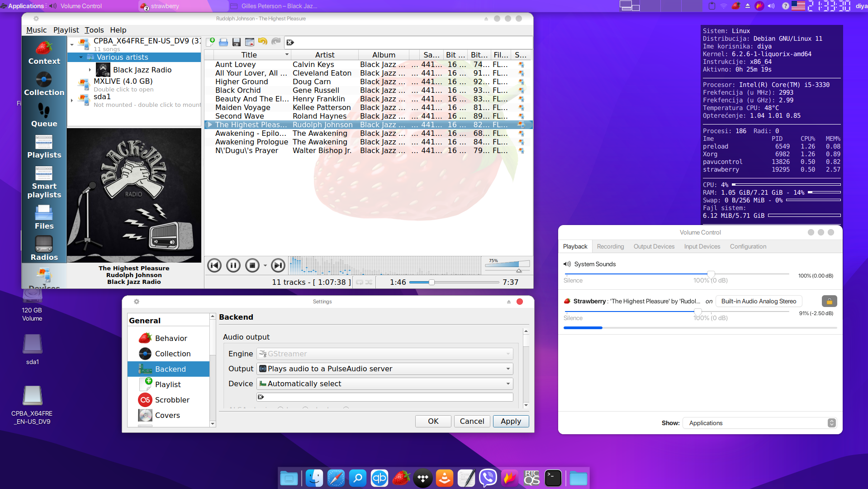The height and width of the screenshot is (489, 868).
Task: Expand the Black Jazz Radio album
Action: [x=90, y=70]
